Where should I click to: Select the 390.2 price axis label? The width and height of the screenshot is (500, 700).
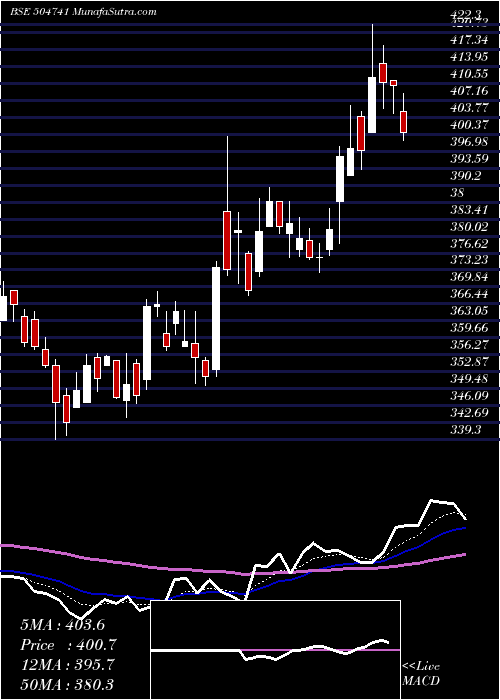pos(466,176)
